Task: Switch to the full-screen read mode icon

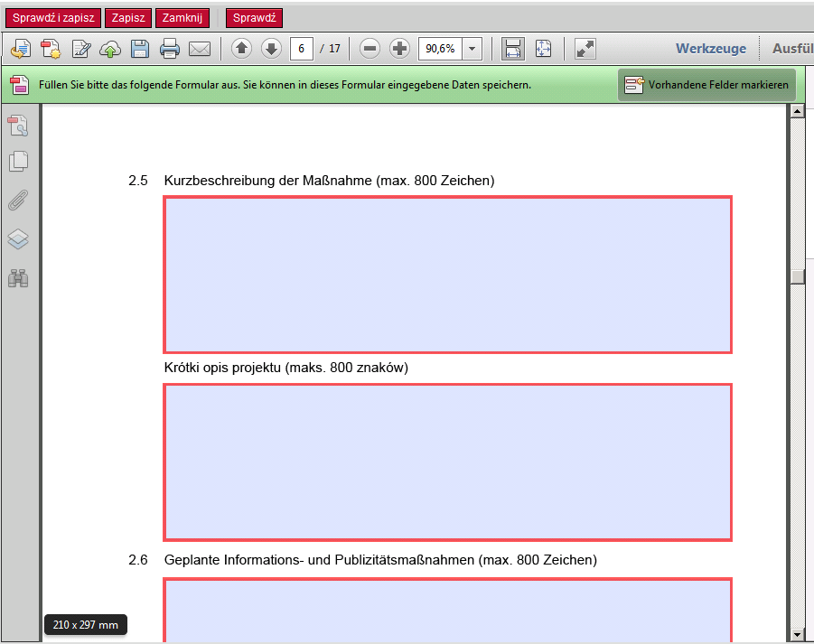Action: click(585, 49)
